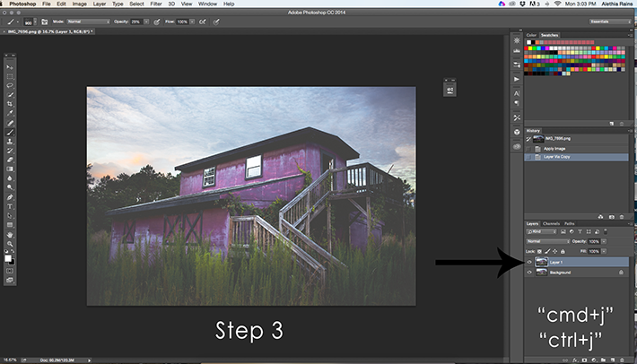Open the Select menu
The width and height of the screenshot is (637, 364).
(x=136, y=4)
